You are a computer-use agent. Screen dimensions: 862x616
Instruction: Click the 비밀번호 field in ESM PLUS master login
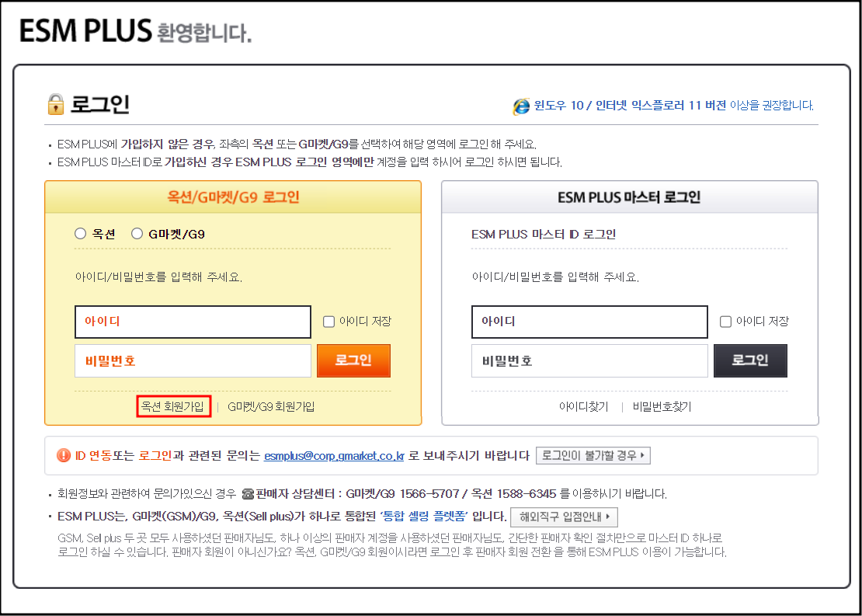(589, 360)
